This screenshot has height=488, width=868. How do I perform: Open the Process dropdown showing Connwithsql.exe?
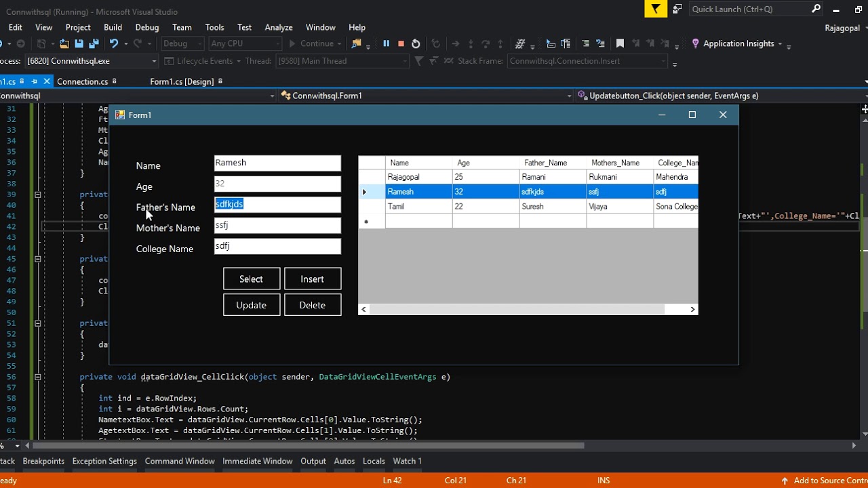click(91, 61)
